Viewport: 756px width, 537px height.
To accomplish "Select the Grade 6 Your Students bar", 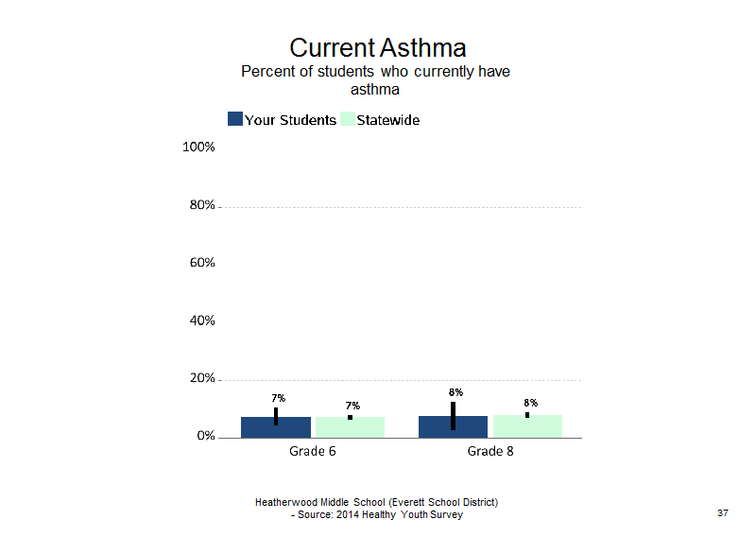I will coord(276,427).
